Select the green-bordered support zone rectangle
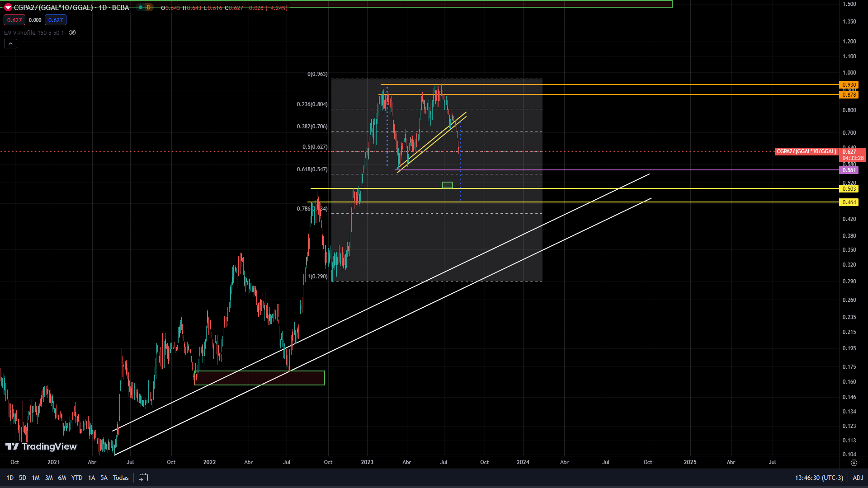Image resolution: width=868 pixels, height=488 pixels. pos(259,378)
